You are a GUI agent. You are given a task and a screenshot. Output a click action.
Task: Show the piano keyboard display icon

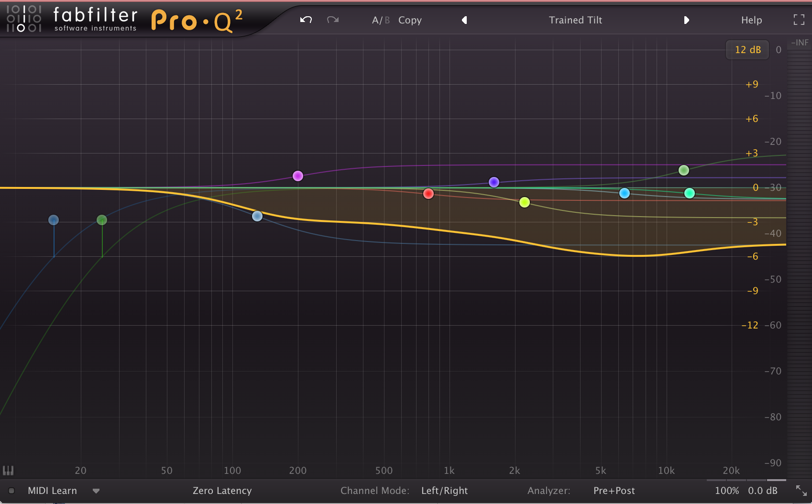[x=8, y=471]
